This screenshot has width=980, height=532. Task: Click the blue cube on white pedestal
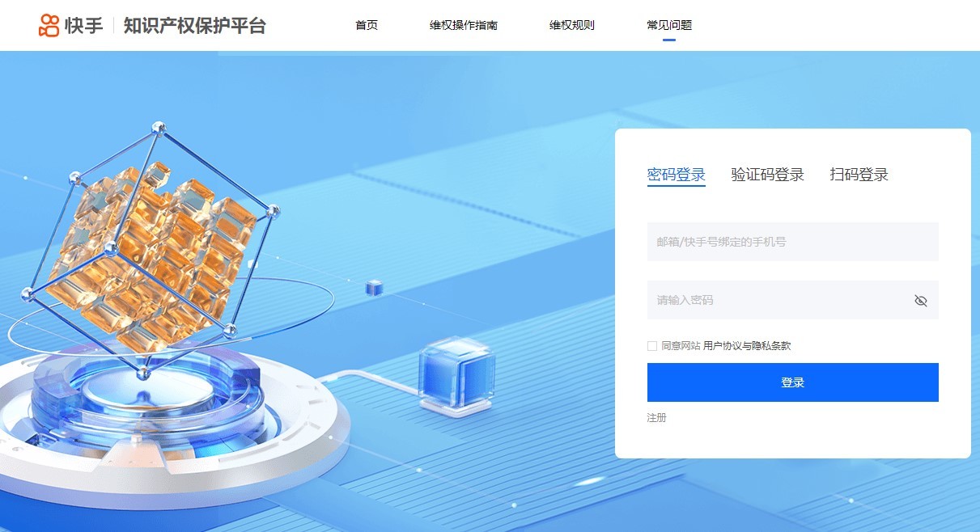(456, 373)
